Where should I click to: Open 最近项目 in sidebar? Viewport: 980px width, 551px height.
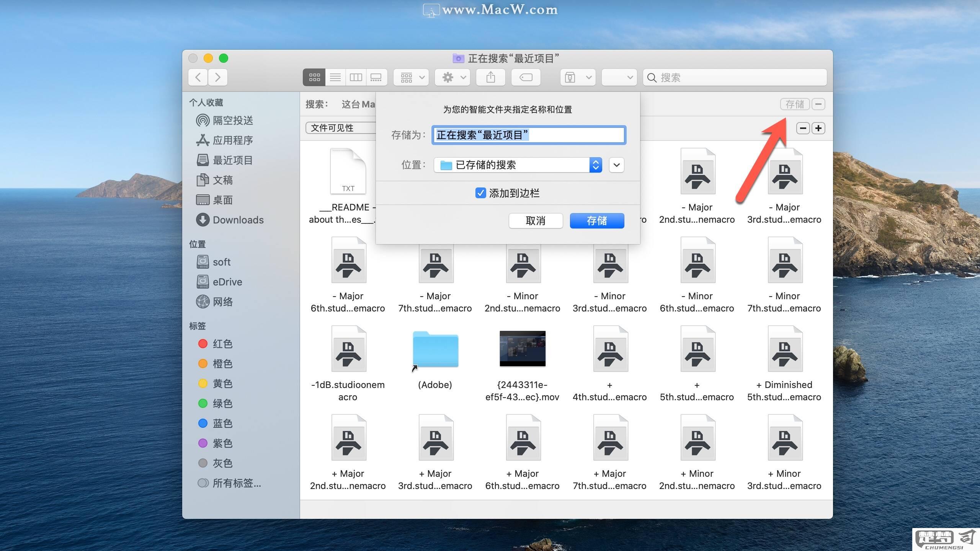225,160
